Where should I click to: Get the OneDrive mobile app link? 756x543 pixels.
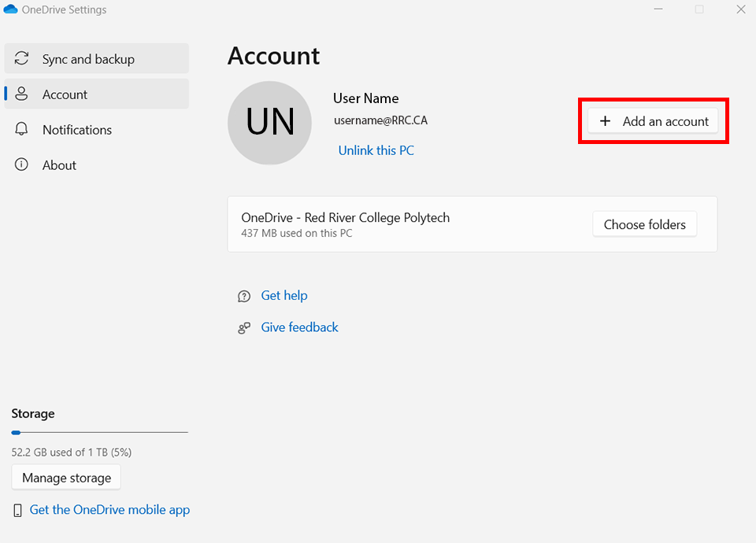pyautogui.click(x=109, y=510)
